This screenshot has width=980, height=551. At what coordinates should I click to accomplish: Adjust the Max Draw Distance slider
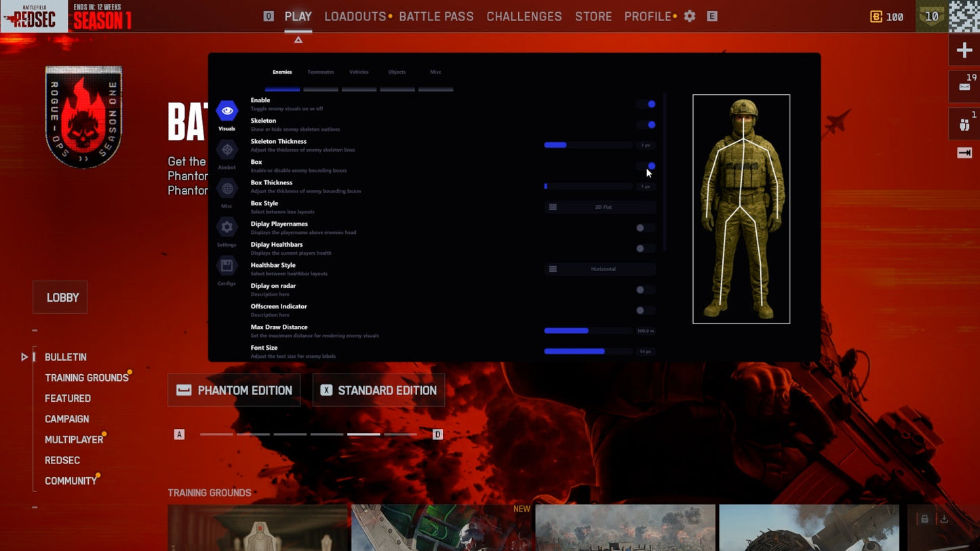[x=588, y=331]
